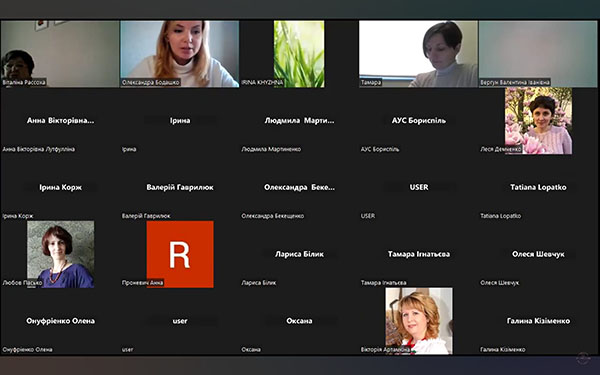Viewport: 600px width, 375px height.
Task: Click the Галина Кізіменко participant tile
Action: 538,321
